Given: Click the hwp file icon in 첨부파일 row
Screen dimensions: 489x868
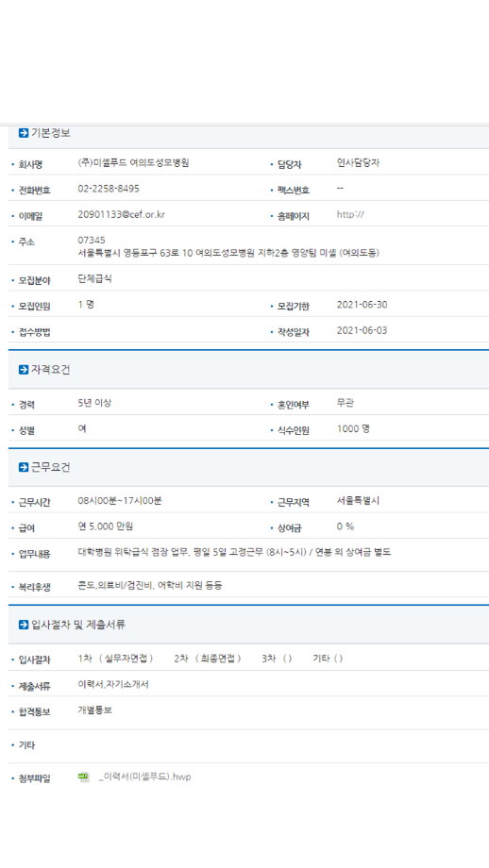Looking at the screenshot, I should [x=83, y=776].
